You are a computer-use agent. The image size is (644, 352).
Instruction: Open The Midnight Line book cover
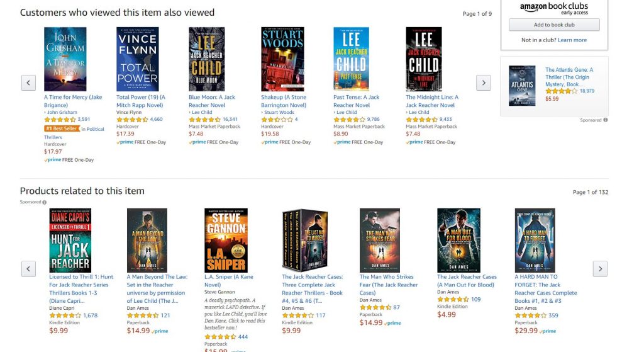[x=424, y=59]
